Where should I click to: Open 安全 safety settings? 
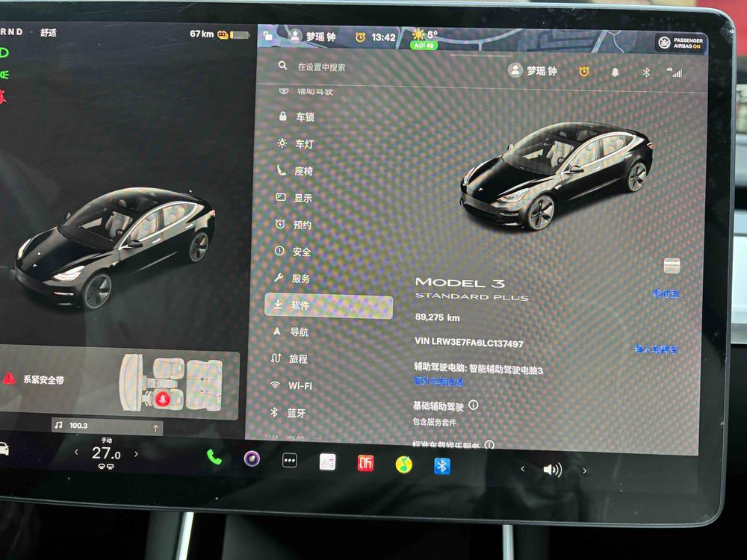pyautogui.click(x=293, y=252)
